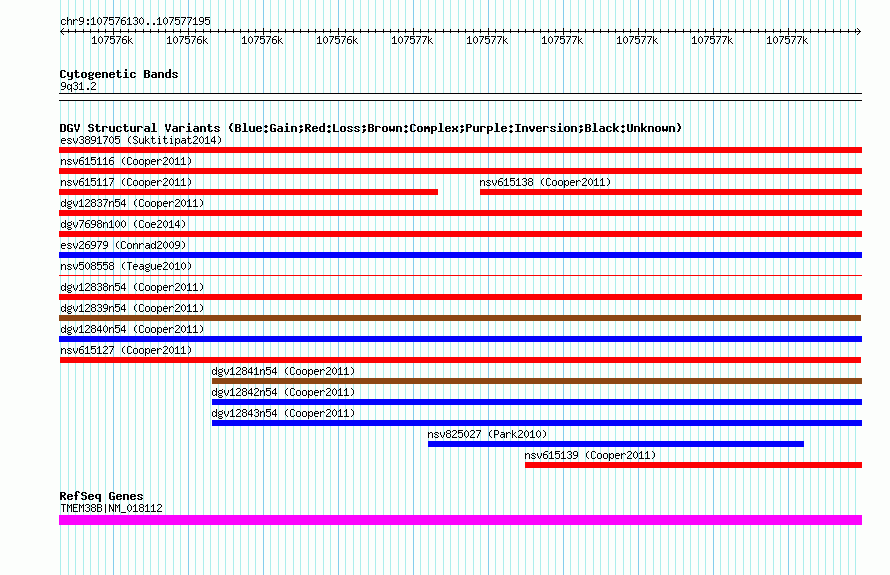The width and height of the screenshot is (890, 575).
Task: Select the red bar under dgv7698n100
Action: (x=460, y=234)
